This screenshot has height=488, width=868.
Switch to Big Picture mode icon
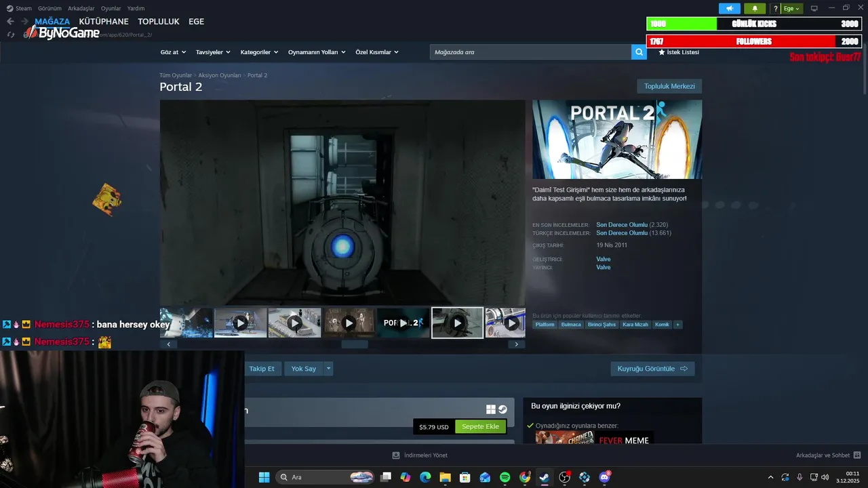(x=814, y=8)
